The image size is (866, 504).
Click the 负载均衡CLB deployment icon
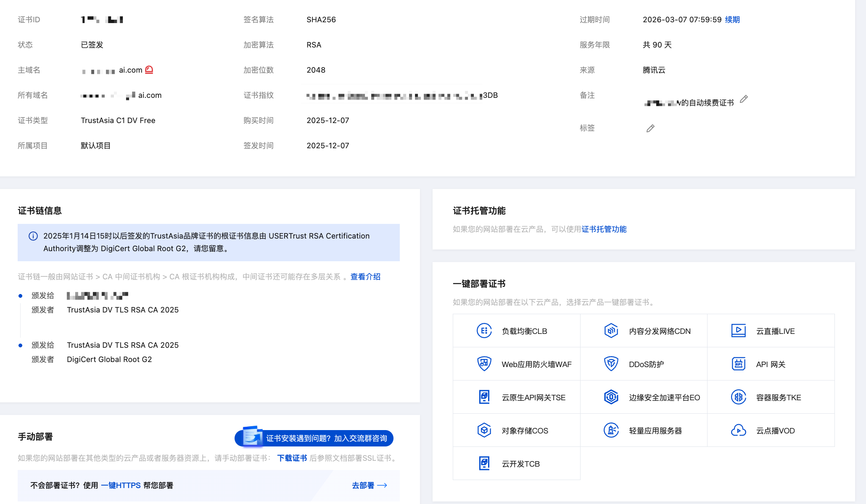(484, 331)
